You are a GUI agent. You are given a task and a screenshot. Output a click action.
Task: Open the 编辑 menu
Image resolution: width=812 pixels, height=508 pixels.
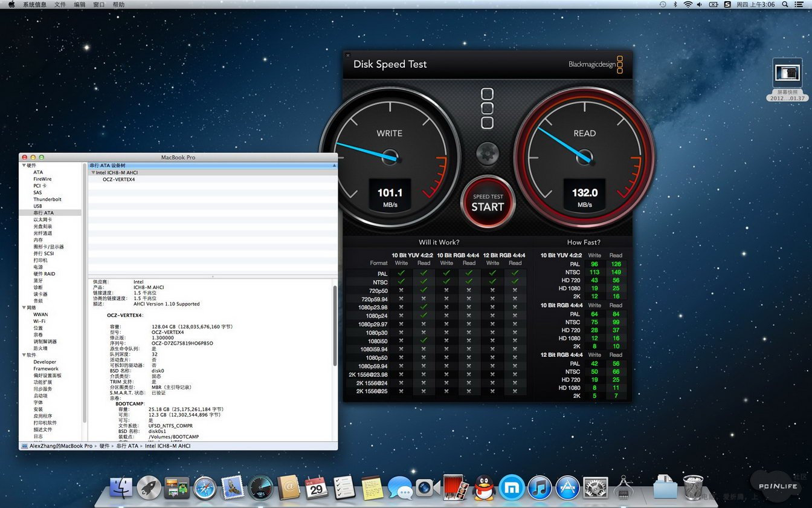80,4
